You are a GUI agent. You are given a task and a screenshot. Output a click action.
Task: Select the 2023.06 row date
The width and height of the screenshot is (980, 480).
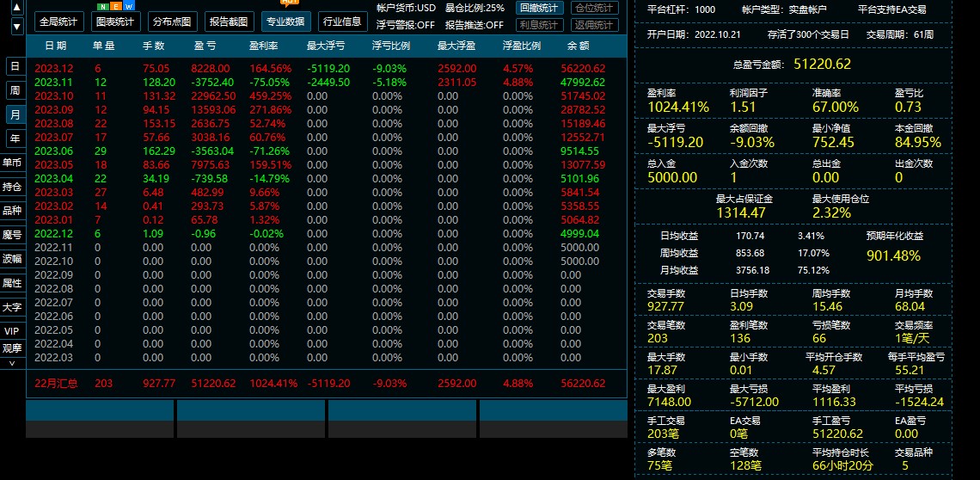click(x=53, y=151)
